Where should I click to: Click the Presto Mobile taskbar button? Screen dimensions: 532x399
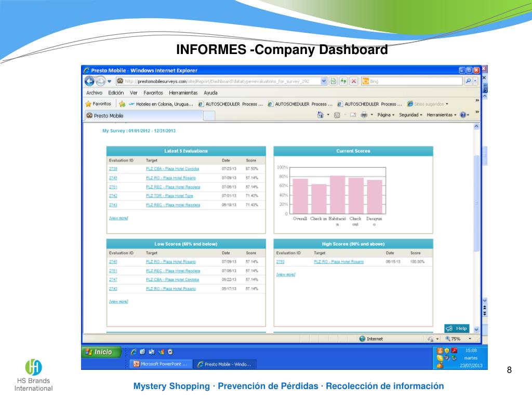point(225,364)
